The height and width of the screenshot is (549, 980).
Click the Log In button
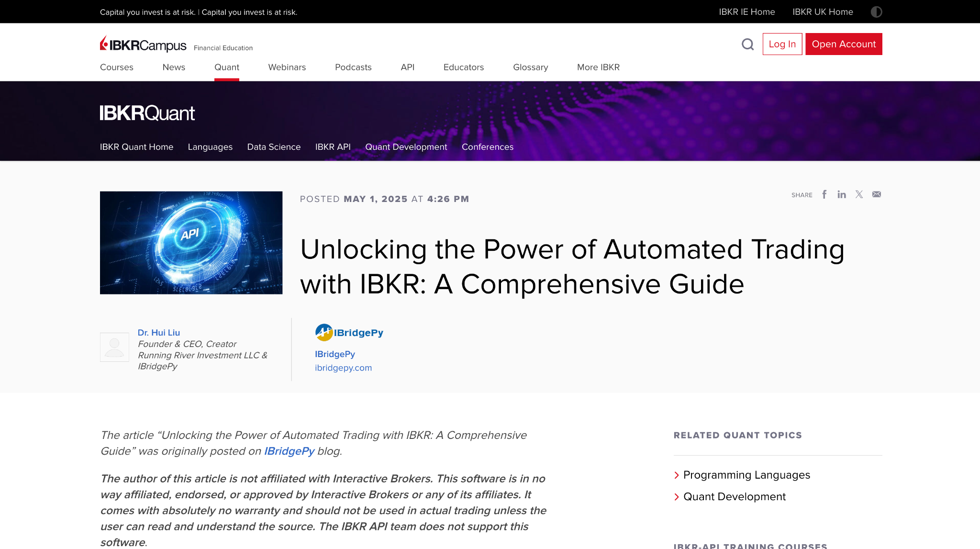click(782, 44)
